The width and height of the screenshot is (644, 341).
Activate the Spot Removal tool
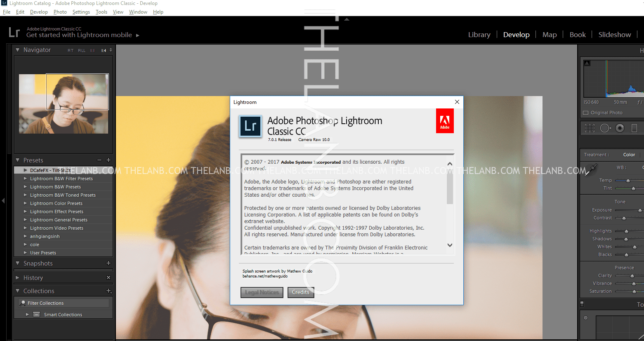605,128
